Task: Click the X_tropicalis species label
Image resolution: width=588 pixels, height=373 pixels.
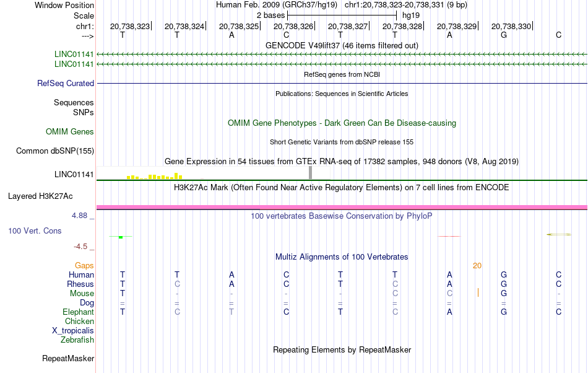Action: (73, 331)
